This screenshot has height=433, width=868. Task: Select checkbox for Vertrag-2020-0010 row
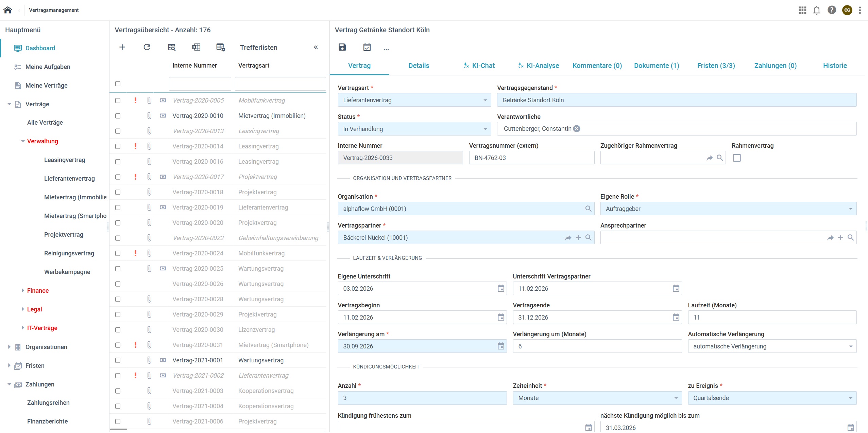(118, 116)
